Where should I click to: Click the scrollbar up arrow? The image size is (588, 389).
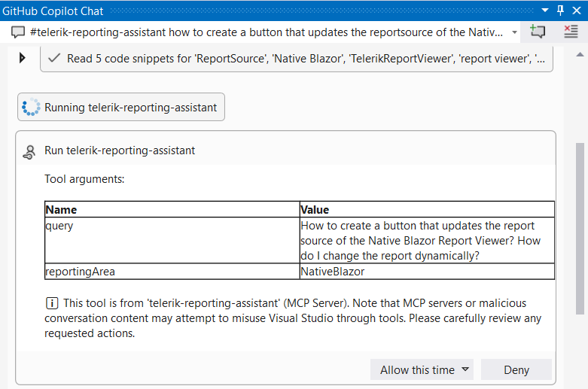click(580, 55)
